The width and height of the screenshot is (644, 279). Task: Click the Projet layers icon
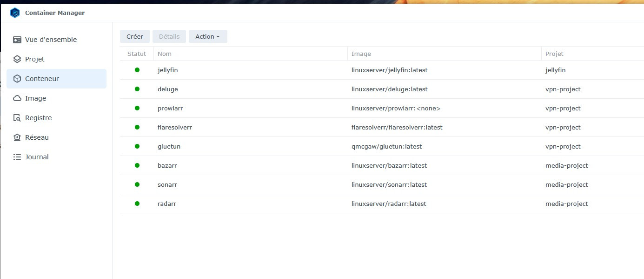(17, 59)
